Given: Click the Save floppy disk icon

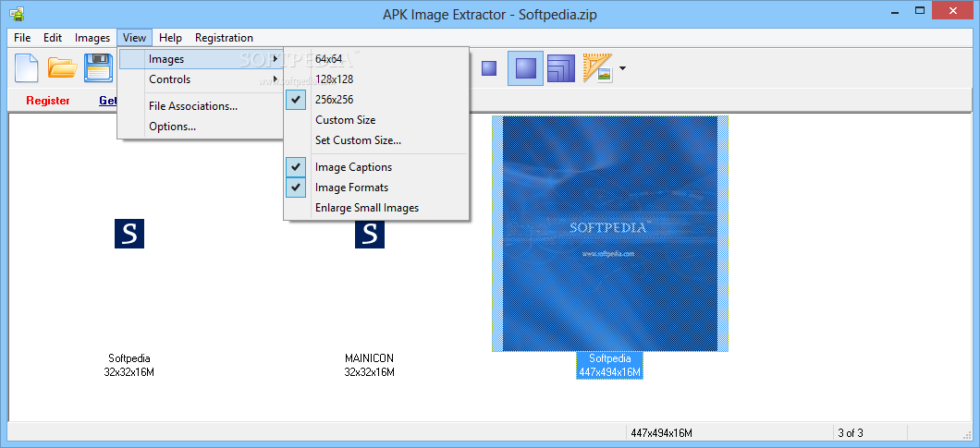Looking at the screenshot, I should click(x=98, y=68).
